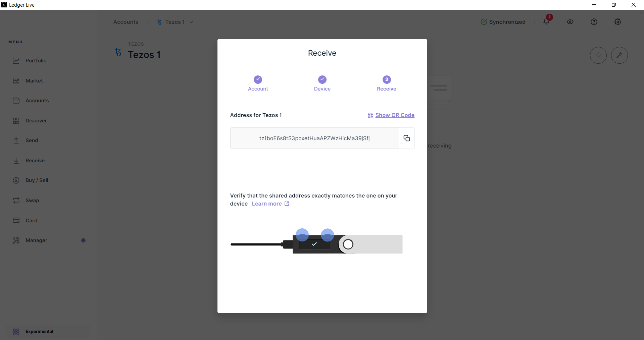Image resolution: width=644 pixels, height=340 pixels.
Task: Open Discover in the sidebar
Action: (x=36, y=121)
